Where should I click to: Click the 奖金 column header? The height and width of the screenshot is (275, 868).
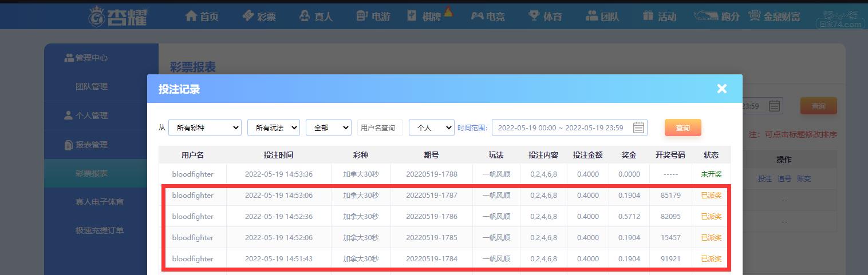(x=629, y=155)
